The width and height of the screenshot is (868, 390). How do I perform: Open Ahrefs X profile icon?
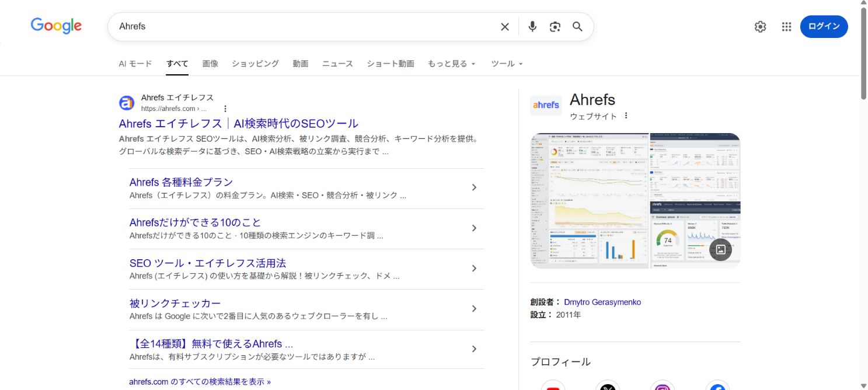click(x=608, y=386)
